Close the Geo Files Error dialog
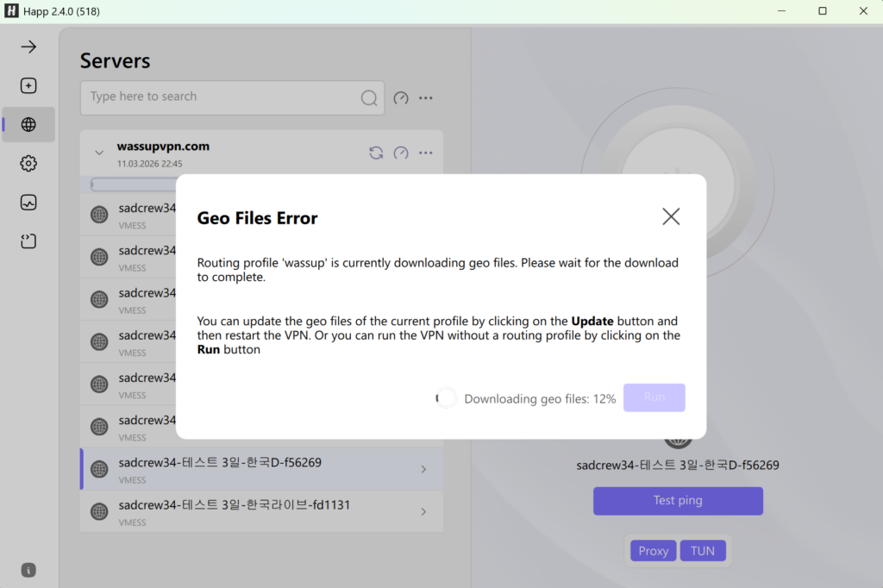Image resolution: width=883 pixels, height=588 pixels. [671, 216]
